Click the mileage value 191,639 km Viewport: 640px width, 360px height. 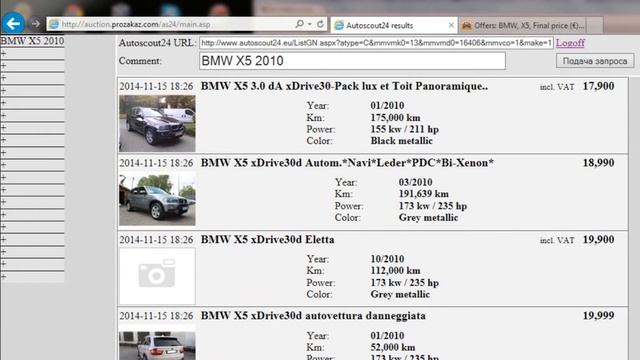click(x=423, y=194)
